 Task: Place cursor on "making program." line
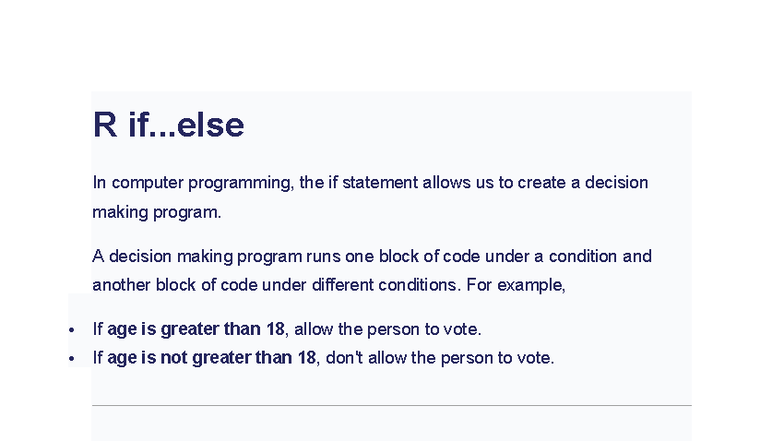coord(156,212)
